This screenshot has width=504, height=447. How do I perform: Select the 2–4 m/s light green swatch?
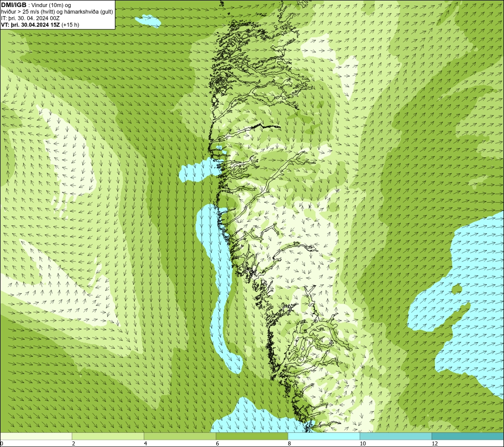coord(108,436)
